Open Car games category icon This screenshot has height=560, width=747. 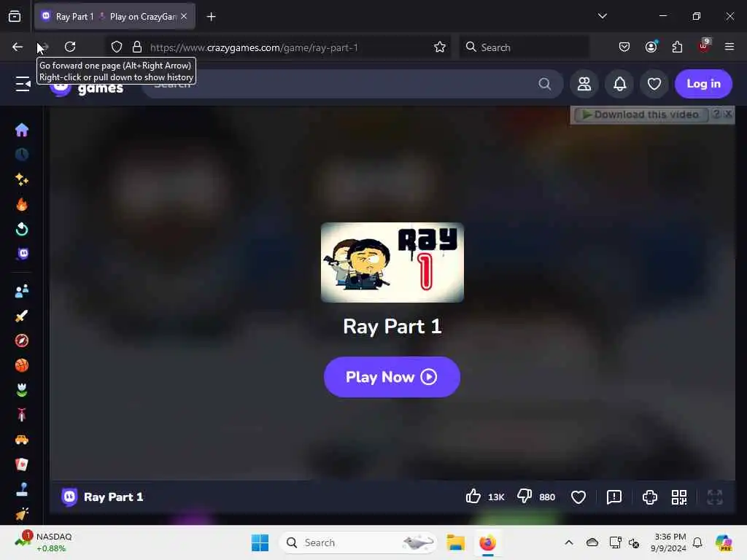coord(22,440)
